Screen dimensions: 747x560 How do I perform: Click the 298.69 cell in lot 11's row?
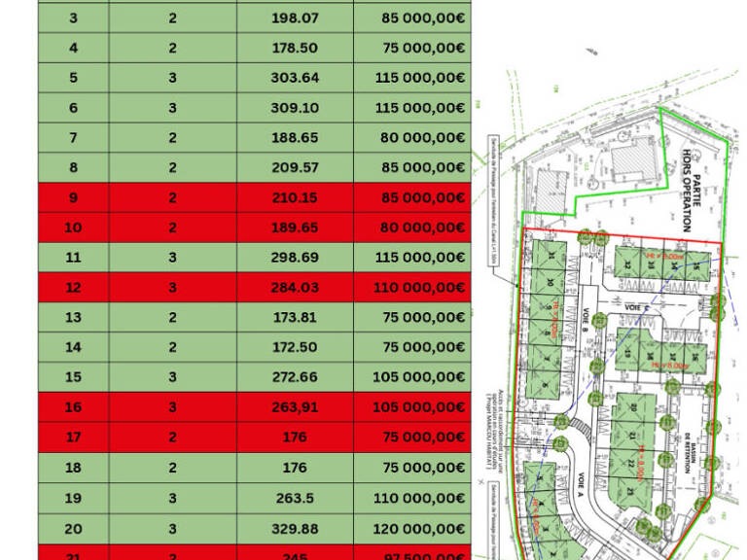click(295, 258)
